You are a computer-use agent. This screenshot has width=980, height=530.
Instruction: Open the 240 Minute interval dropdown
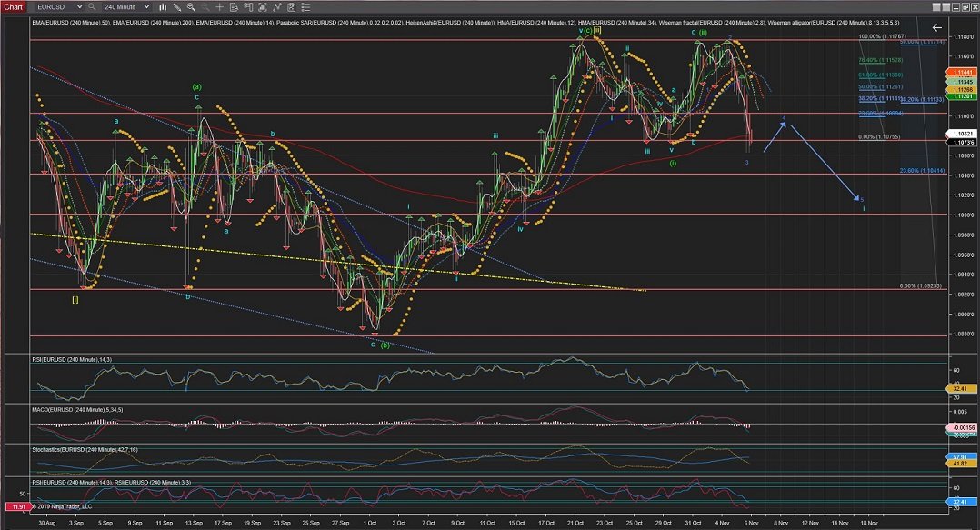coord(123,6)
